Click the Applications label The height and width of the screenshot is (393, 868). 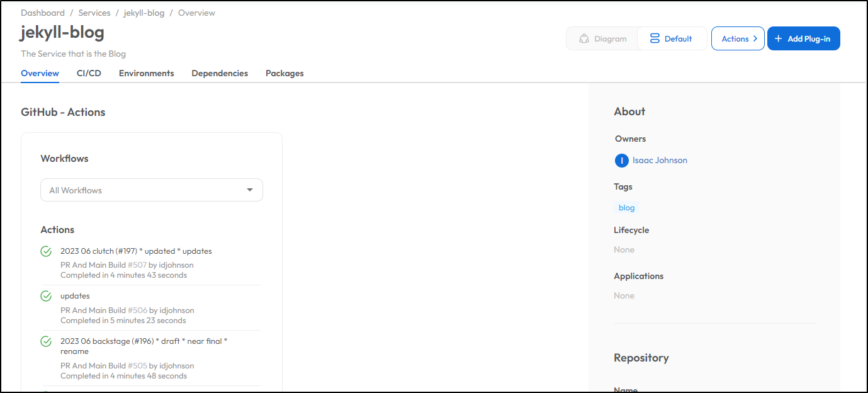[638, 276]
